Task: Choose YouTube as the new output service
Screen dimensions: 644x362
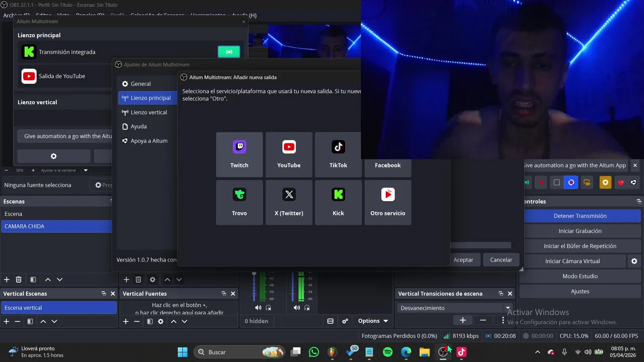Action: (x=289, y=154)
